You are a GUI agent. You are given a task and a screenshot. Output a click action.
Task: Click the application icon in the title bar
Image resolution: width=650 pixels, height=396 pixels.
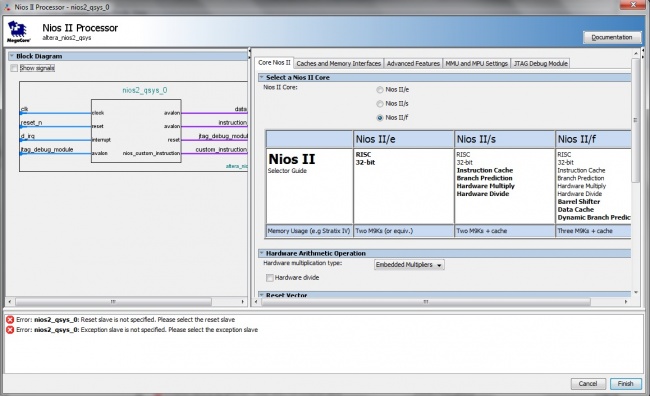pos(7,7)
